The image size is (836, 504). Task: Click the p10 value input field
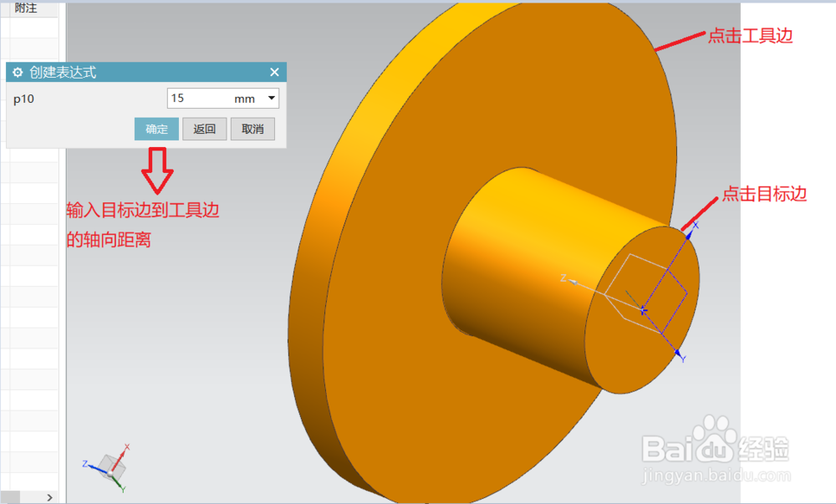point(200,98)
